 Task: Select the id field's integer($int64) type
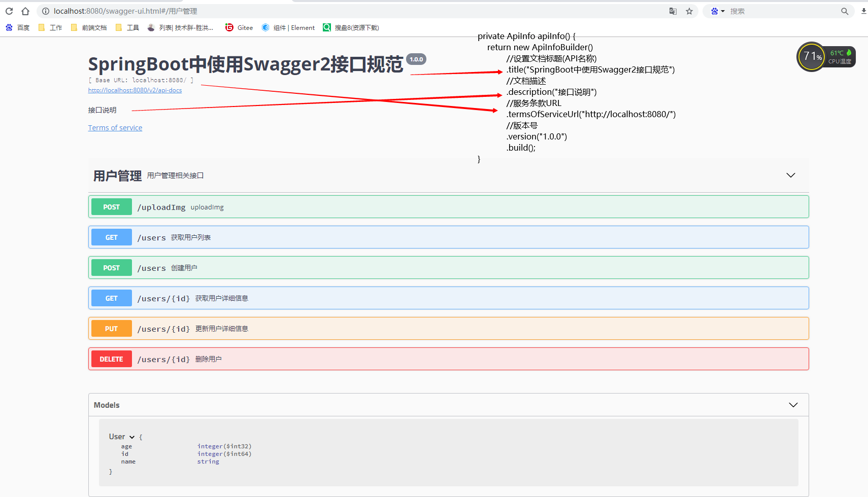(x=224, y=454)
